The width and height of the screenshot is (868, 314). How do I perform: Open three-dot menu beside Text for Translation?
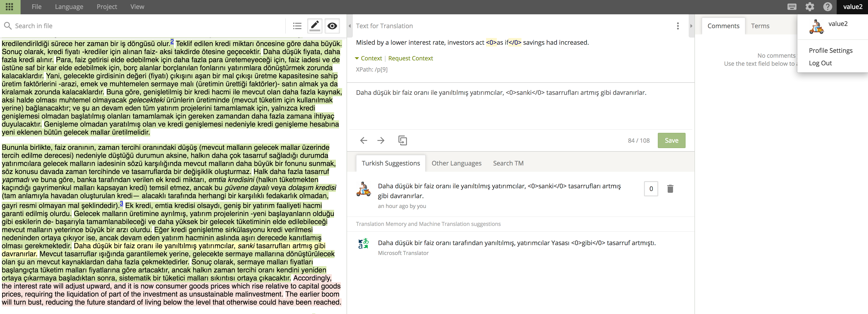(x=678, y=26)
